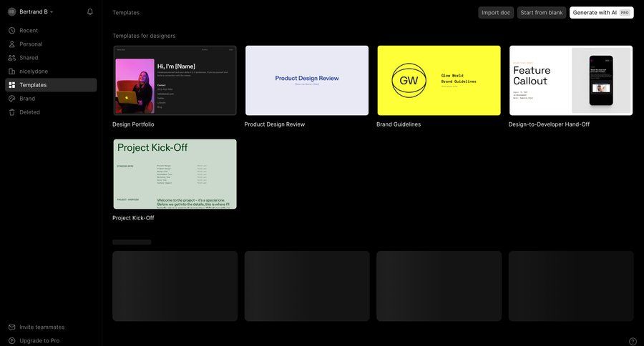Click the Templates grid icon
This screenshot has height=346, width=644.
pos(12,85)
